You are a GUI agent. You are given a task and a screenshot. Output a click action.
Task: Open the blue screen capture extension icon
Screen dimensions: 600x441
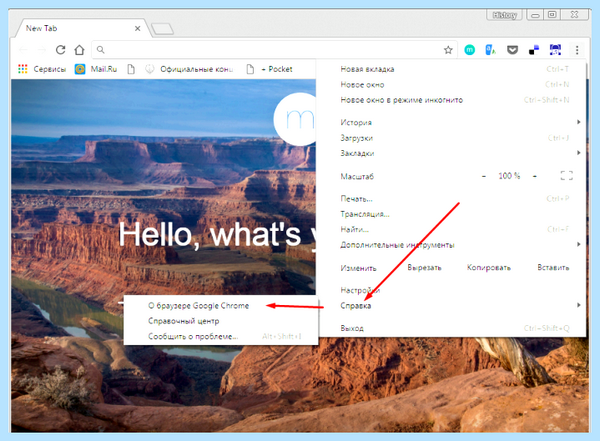pos(555,50)
